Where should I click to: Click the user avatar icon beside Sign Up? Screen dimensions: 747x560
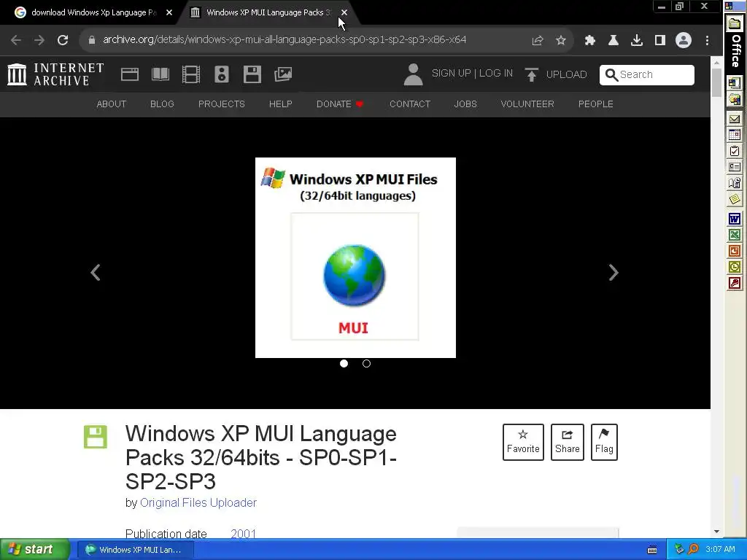(413, 74)
